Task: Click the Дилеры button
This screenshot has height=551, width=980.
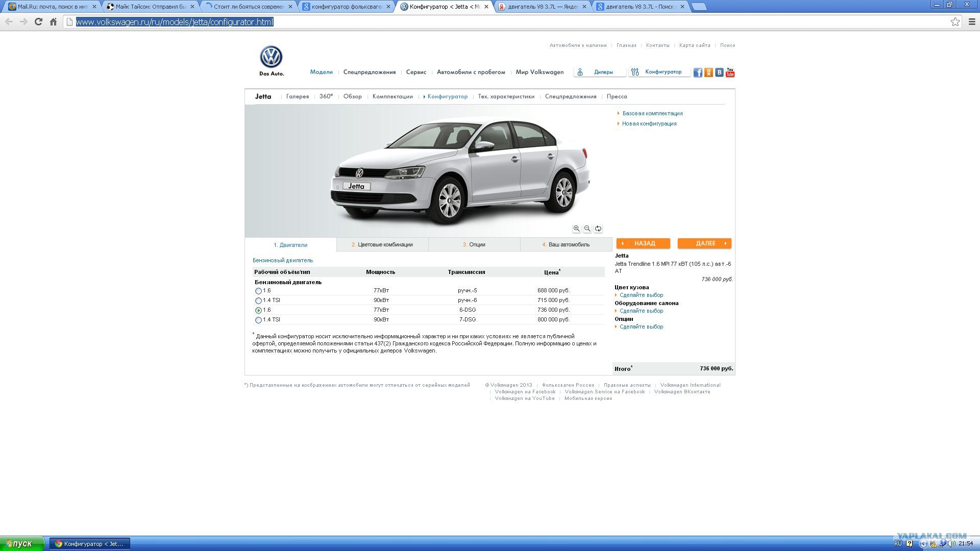Action: (x=600, y=72)
